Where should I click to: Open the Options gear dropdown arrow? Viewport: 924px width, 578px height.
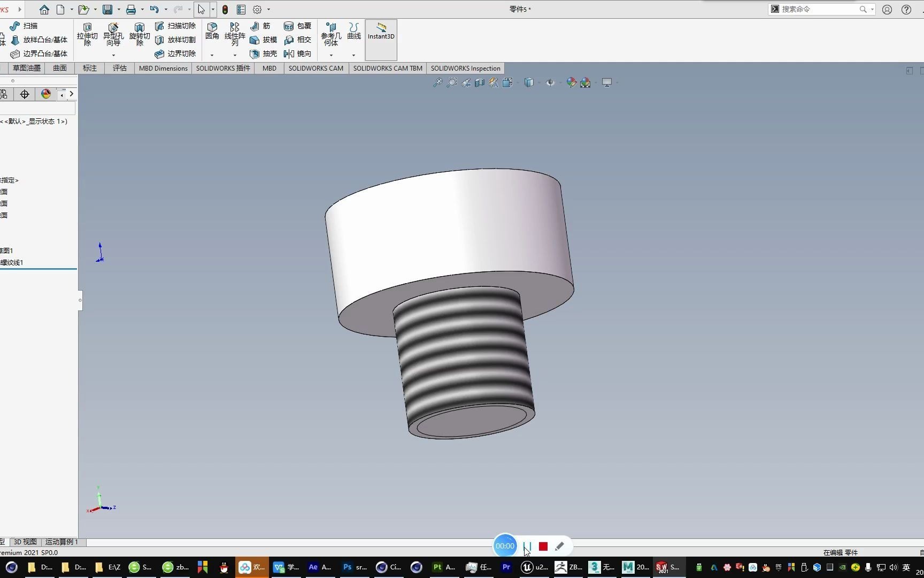[x=268, y=10]
